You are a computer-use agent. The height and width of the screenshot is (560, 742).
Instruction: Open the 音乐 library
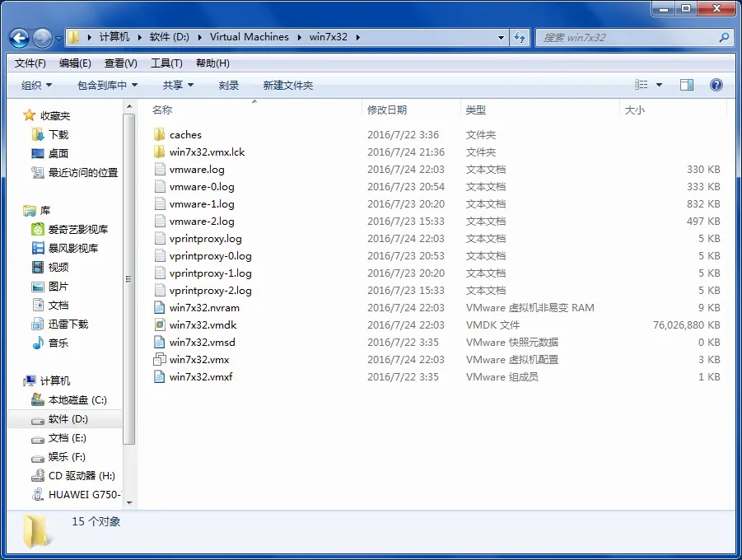point(58,343)
